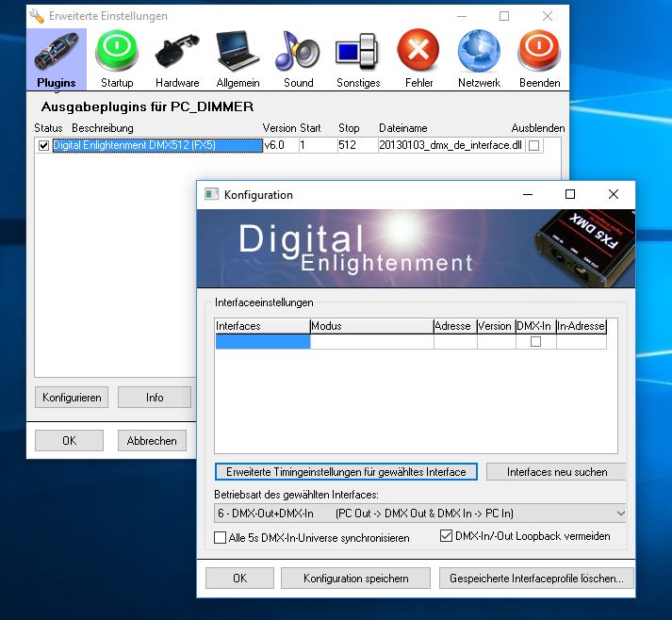The height and width of the screenshot is (620, 672).
Task: Open the Plugins section icon
Action: (x=57, y=59)
